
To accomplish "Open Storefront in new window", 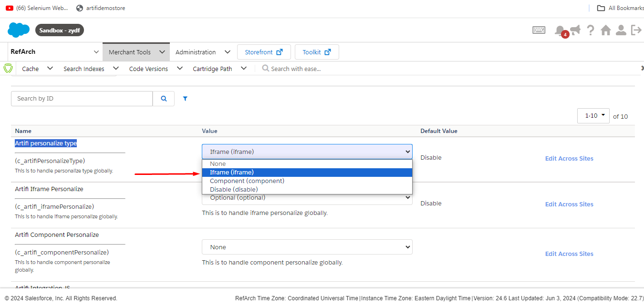I will pos(264,52).
